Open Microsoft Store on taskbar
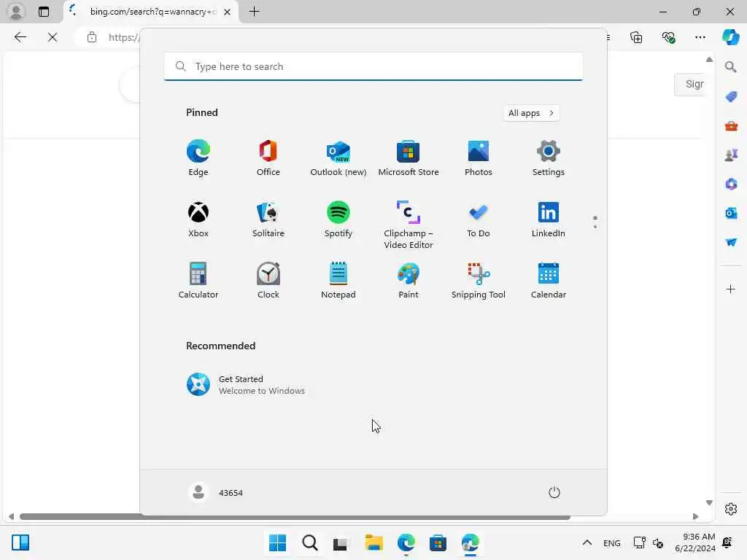 (438, 542)
